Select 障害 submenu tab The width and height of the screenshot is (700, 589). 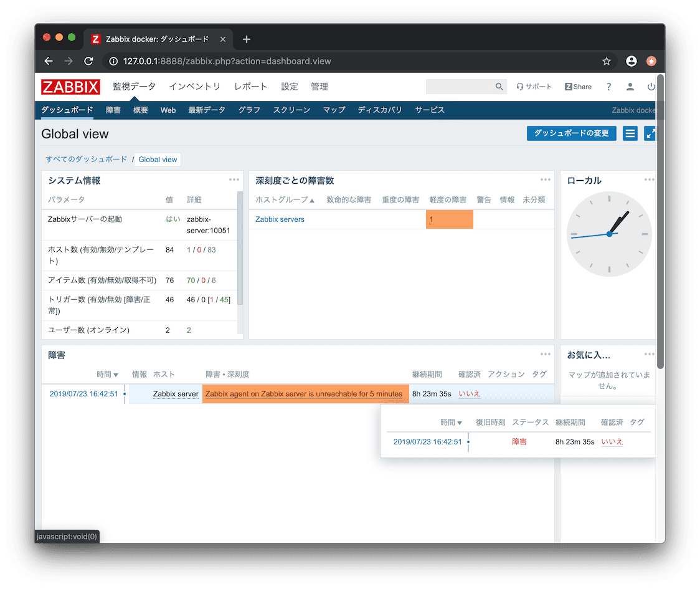(x=113, y=110)
